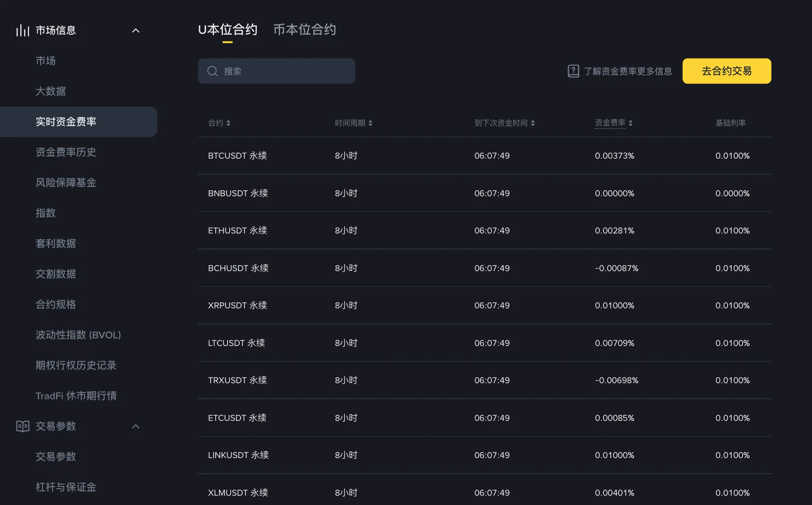The image size is (812, 505).
Task: Collapse the 交易参数 section chevron
Action: (x=136, y=426)
